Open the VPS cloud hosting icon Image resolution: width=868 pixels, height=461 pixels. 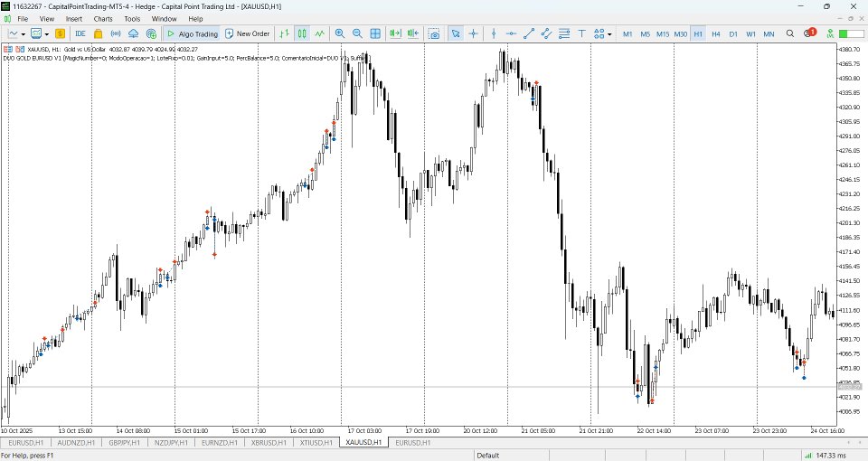pyautogui.click(x=134, y=33)
